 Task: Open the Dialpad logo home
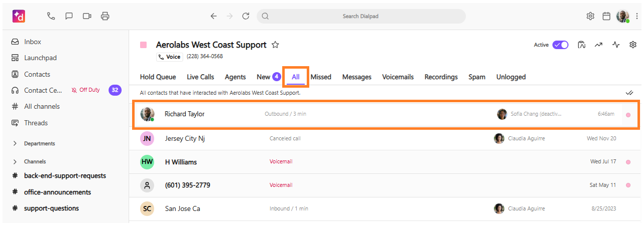tap(19, 16)
